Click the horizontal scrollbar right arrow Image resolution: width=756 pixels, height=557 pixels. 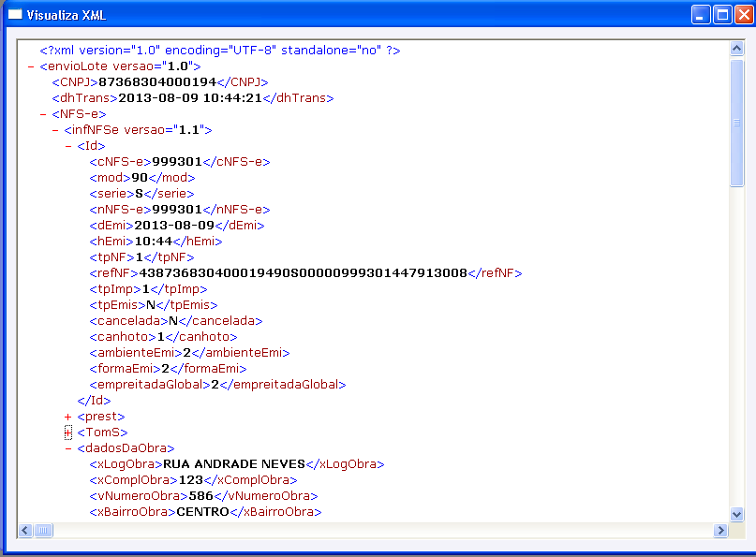coord(720,531)
